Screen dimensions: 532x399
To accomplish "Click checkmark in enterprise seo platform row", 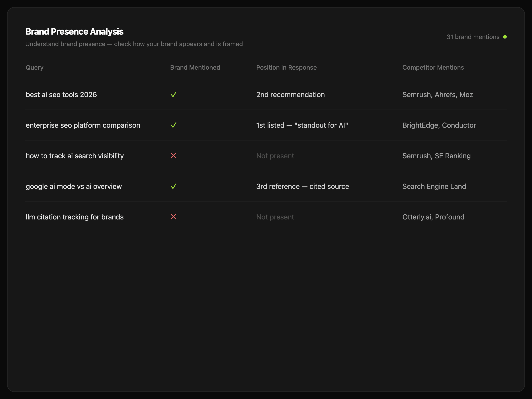I will tap(173, 125).
